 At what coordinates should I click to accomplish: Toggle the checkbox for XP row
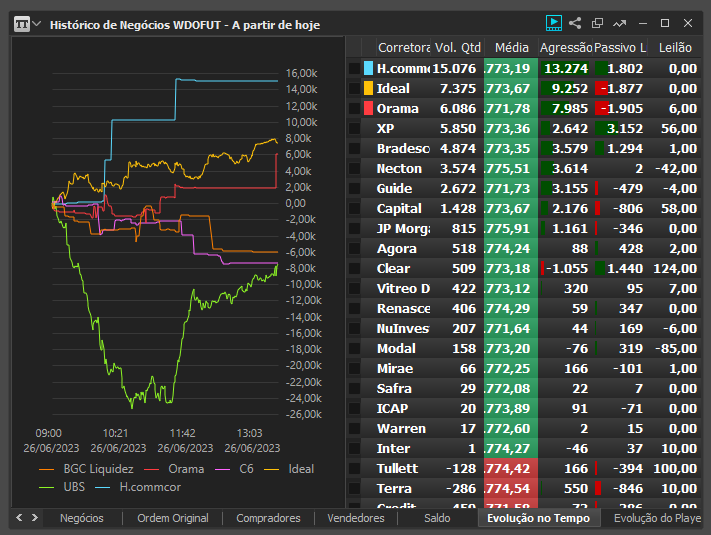click(x=354, y=129)
